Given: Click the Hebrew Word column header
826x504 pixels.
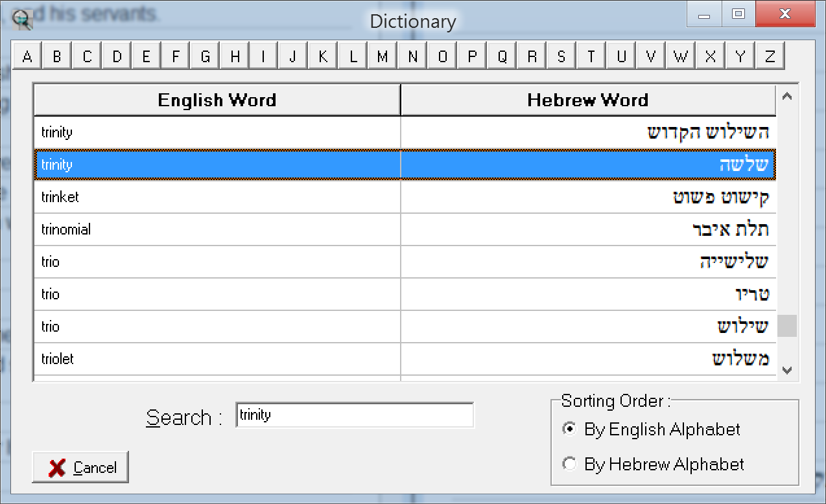Looking at the screenshot, I should pyautogui.click(x=587, y=100).
